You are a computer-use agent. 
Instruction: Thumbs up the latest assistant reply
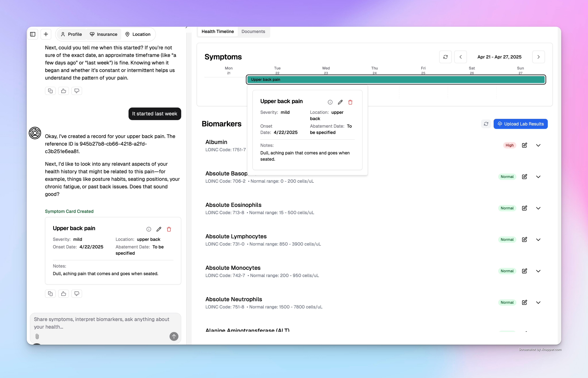pyautogui.click(x=64, y=294)
